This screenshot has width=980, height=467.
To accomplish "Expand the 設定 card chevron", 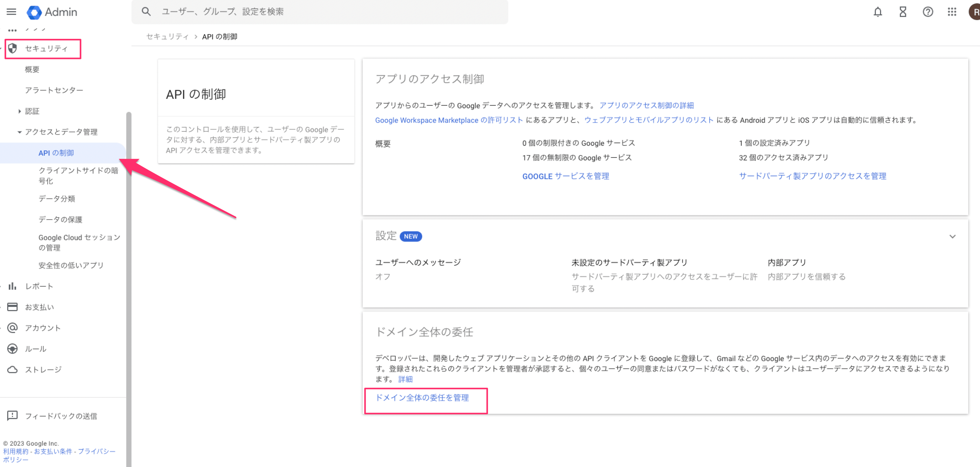I will 952,236.
